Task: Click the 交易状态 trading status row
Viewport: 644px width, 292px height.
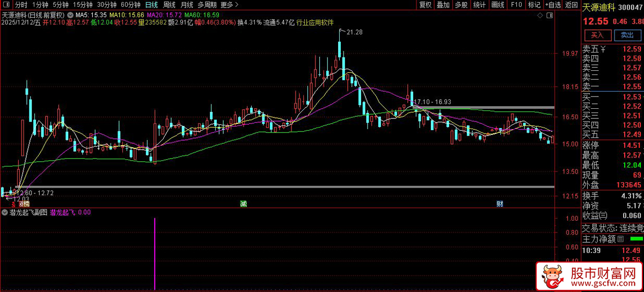Action: click(x=613, y=228)
